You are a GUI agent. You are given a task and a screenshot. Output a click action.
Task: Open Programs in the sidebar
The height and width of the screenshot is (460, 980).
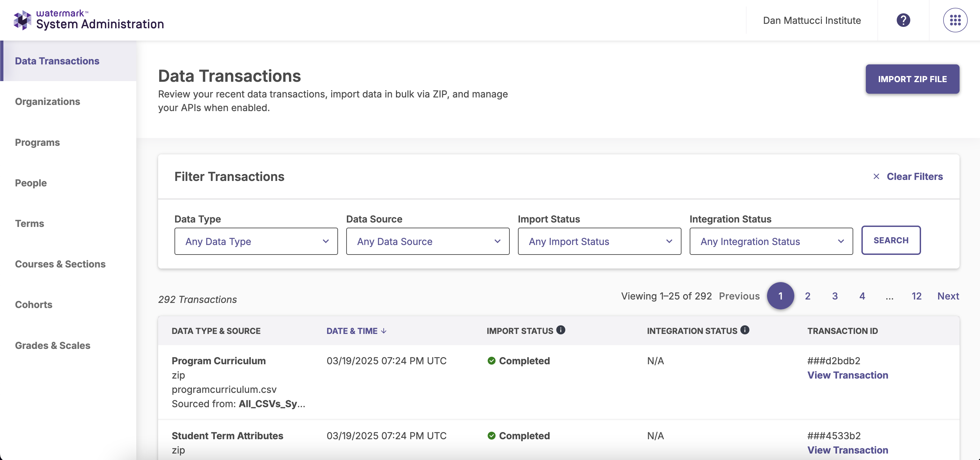pos(37,142)
